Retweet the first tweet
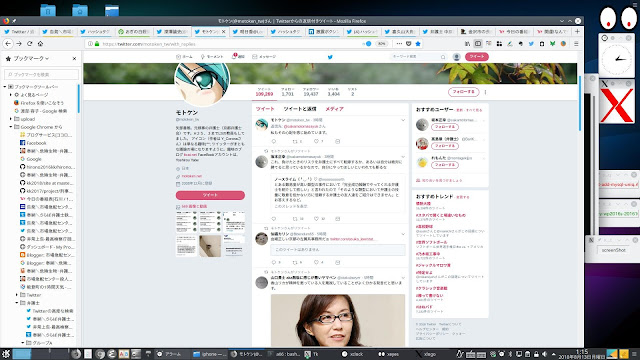The width and height of the screenshot is (640, 360). point(295,141)
